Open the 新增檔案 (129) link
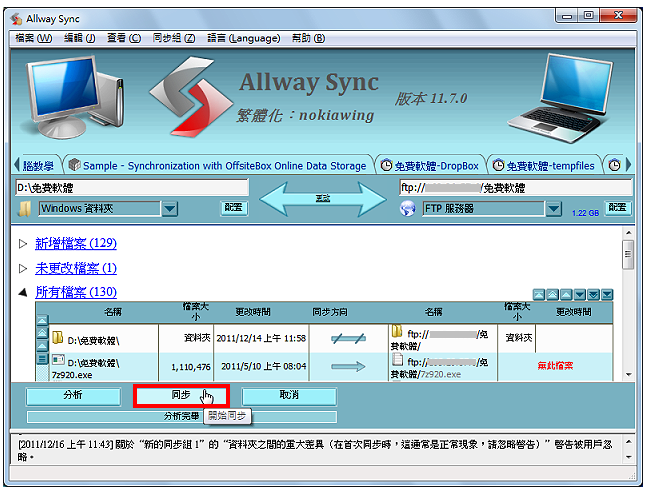648x494 pixels. (x=76, y=243)
